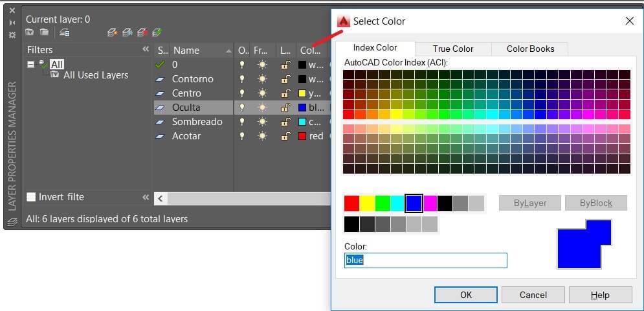Image resolution: width=644 pixels, height=311 pixels.
Task: Sort layers by the Name column header
Action: tap(202, 50)
